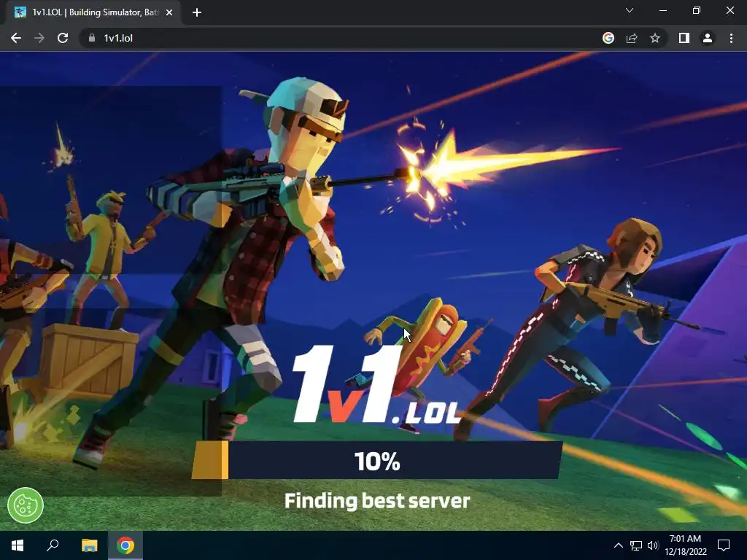Image resolution: width=747 pixels, height=560 pixels.
Task: Open Chrome's three-dot menu
Action: coord(731,38)
